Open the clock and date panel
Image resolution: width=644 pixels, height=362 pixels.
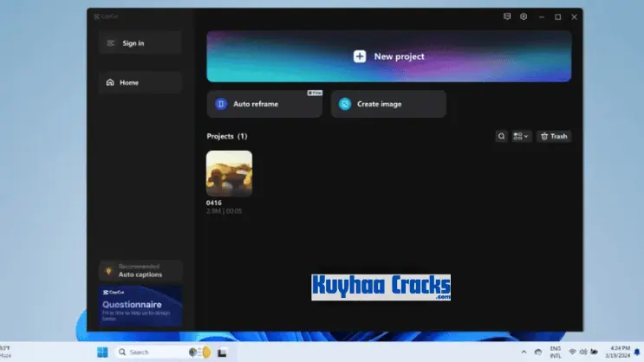[621, 352]
